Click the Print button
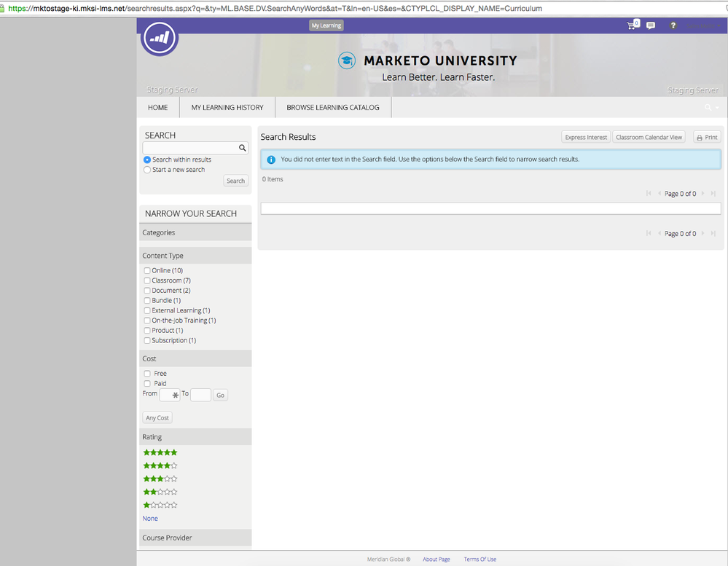This screenshot has width=728, height=566. click(707, 138)
